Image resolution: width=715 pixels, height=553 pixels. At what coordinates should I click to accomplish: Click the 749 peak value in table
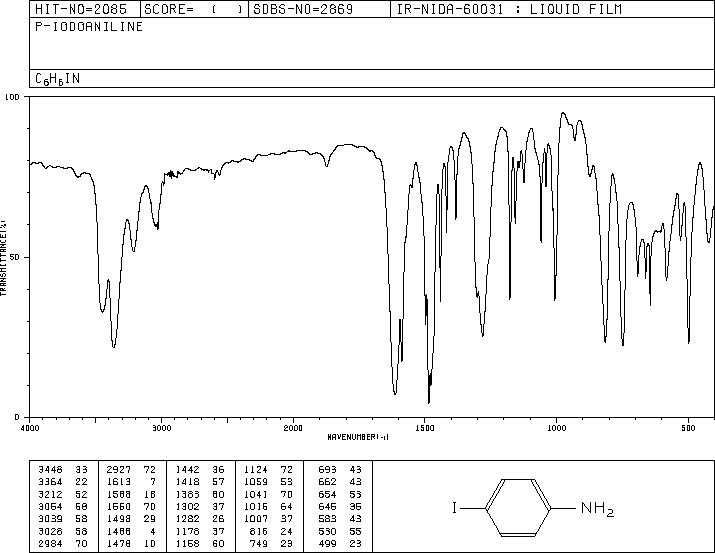(259, 543)
